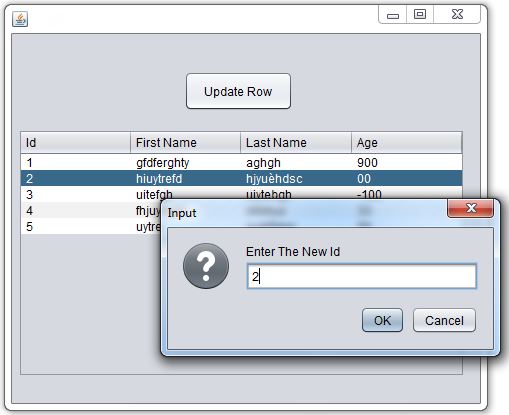Select the Age cell '-100'
The height and width of the screenshot is (415, 509).
pos(407,193)
